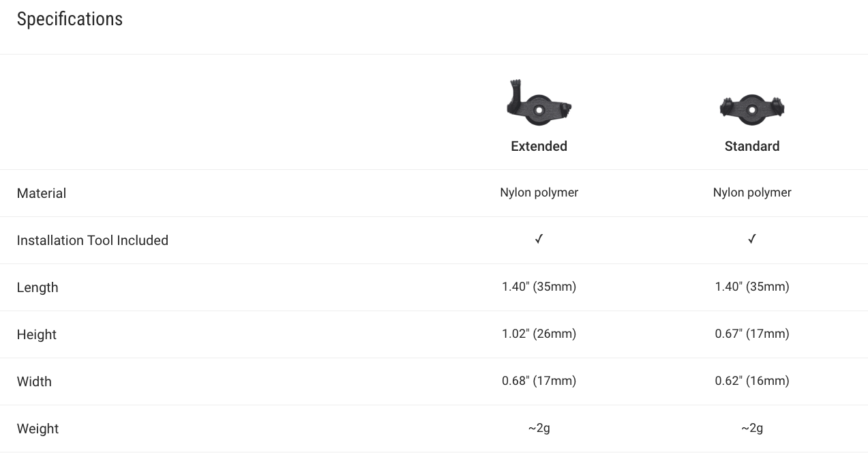Select the Installation Tool Included label

point(93,240)
